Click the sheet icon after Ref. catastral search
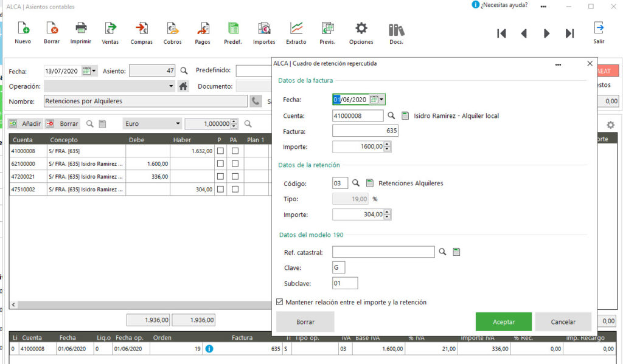Viewport: 623px width, 364px height. click(x=456, y=252)
